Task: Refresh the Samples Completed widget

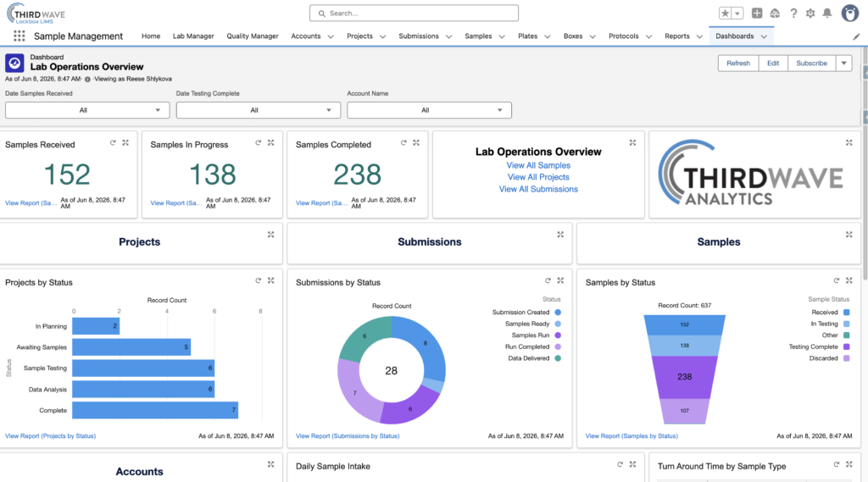Action: click(403, 143)
